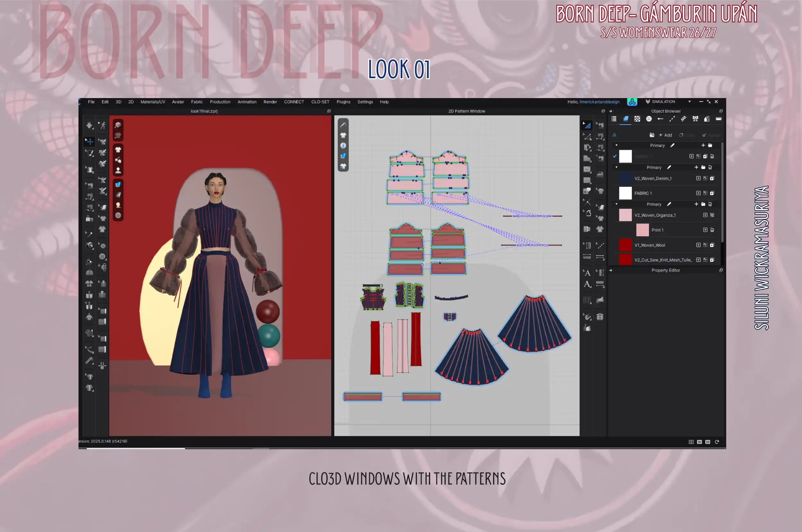This screenshot has height=532, width=802.
Task: Open the Avatar menu
Action: (x=178, y=102)
